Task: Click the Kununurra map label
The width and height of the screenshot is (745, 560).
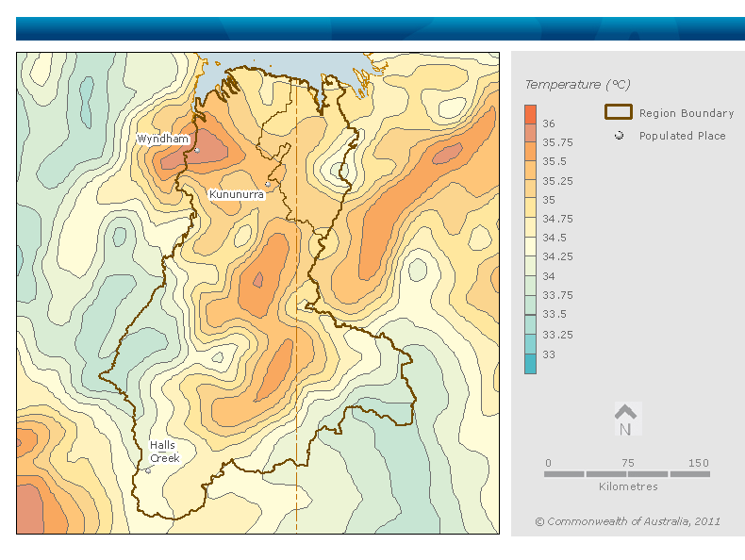Action: coord(236,194)
